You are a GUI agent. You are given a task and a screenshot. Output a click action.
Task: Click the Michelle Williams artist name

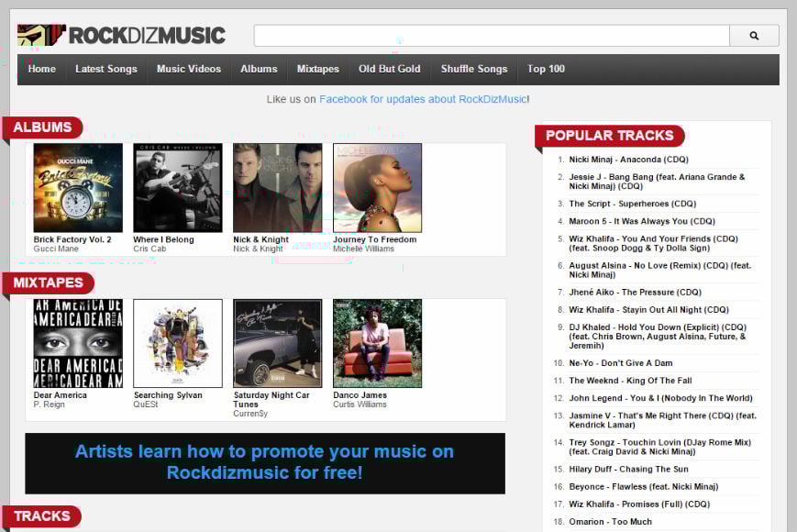click(363, 249)
